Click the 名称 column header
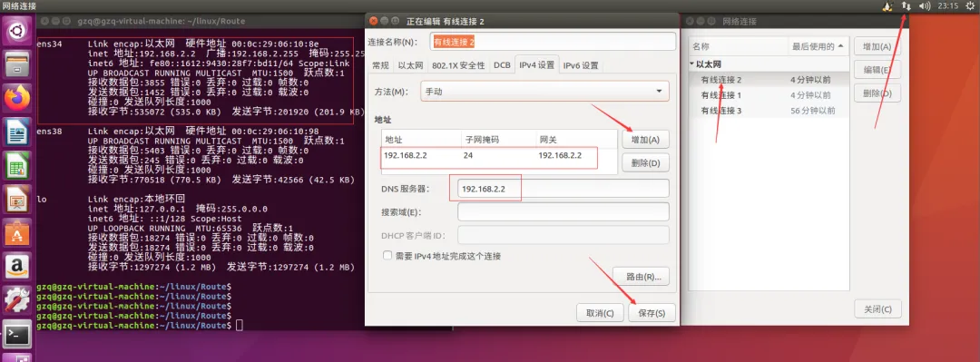 tap(739, 46)
